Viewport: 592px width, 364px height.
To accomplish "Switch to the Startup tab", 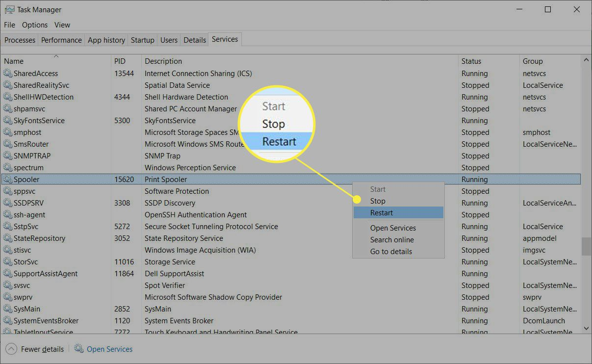I will pyautogui.click(x=143, y=40).
